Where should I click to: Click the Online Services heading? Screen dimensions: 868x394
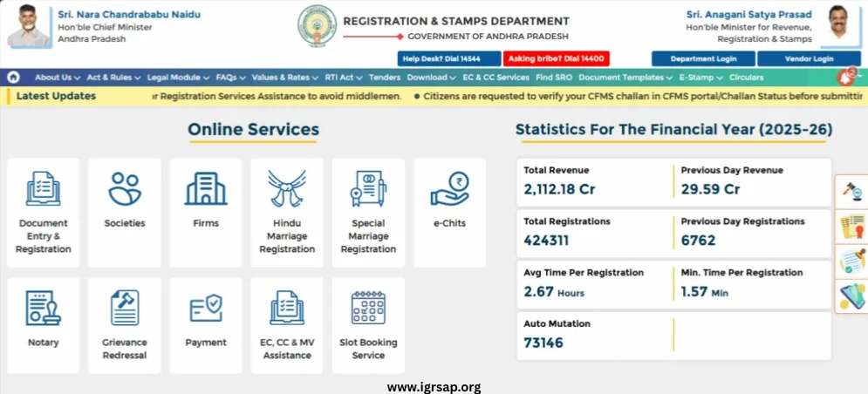254,130
